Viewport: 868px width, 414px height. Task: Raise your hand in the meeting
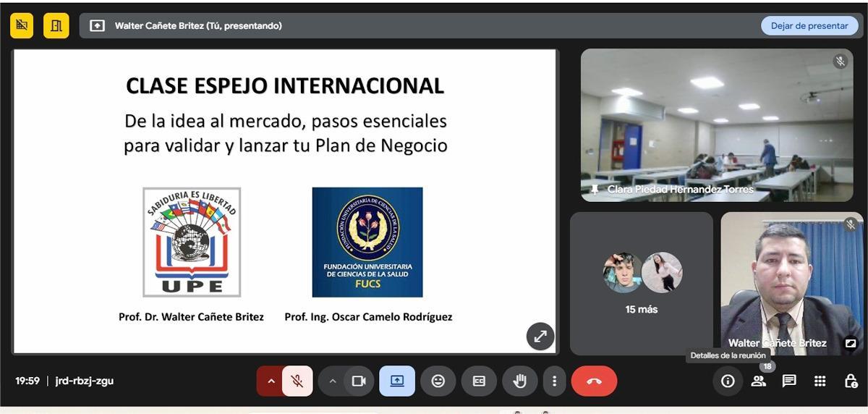pos(519,381)
